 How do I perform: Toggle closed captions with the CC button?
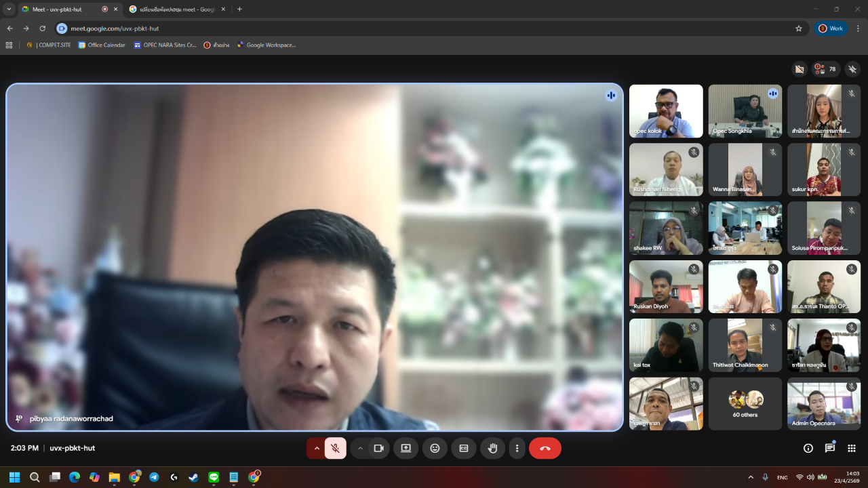(464, 448)
